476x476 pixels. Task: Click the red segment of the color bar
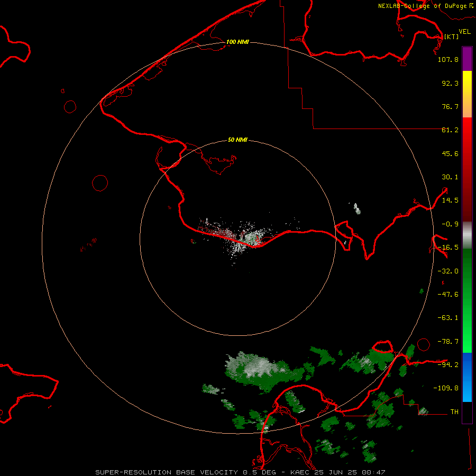[467, 169]
